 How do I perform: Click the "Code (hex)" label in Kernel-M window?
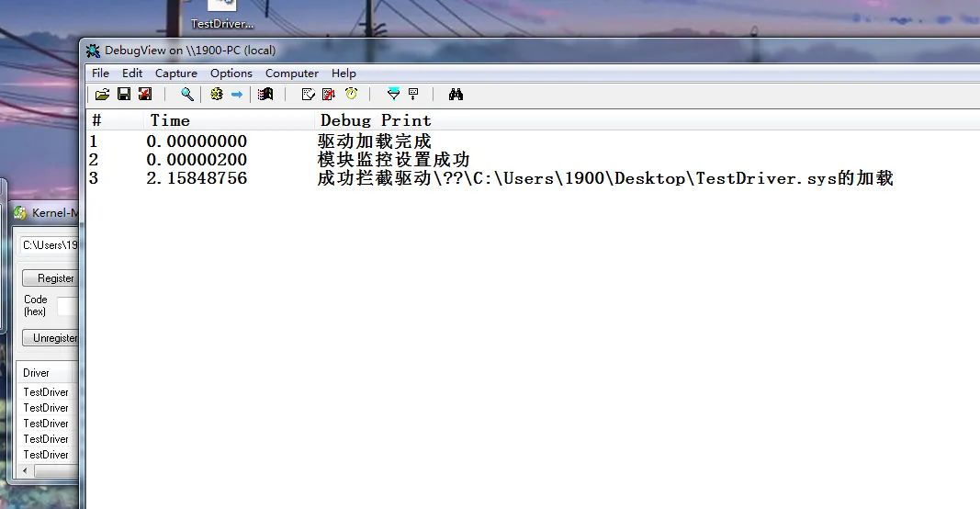(35, 305)
